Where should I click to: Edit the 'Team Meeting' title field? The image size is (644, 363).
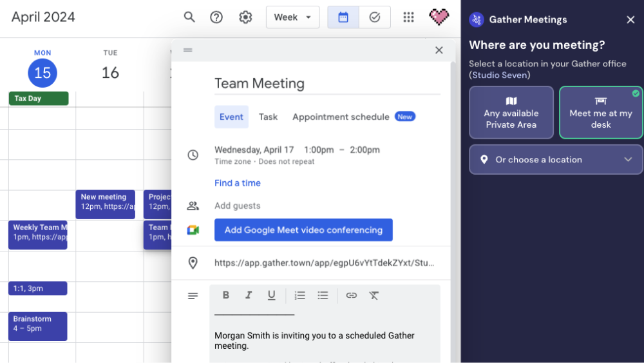327,83
